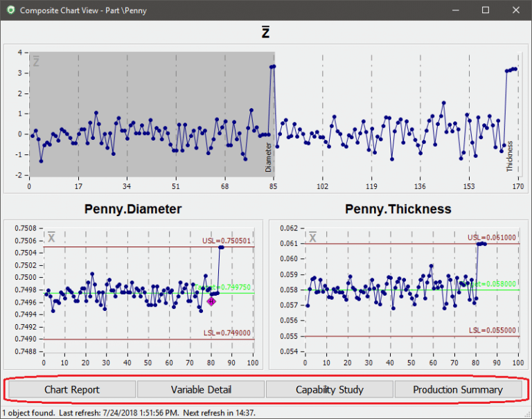Click the application icon in the title bar
Image resolution: width=532 pixels, height=419 pixels.
tap(10, 10)
